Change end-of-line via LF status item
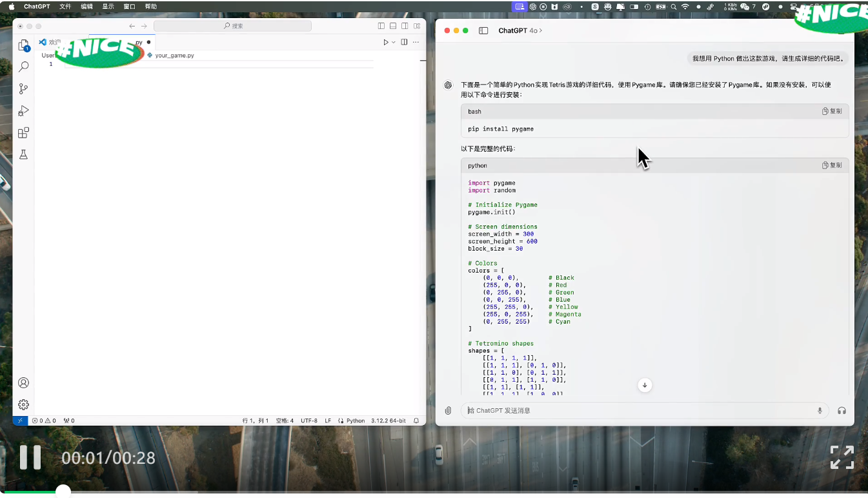 click(x=328, y=420)
